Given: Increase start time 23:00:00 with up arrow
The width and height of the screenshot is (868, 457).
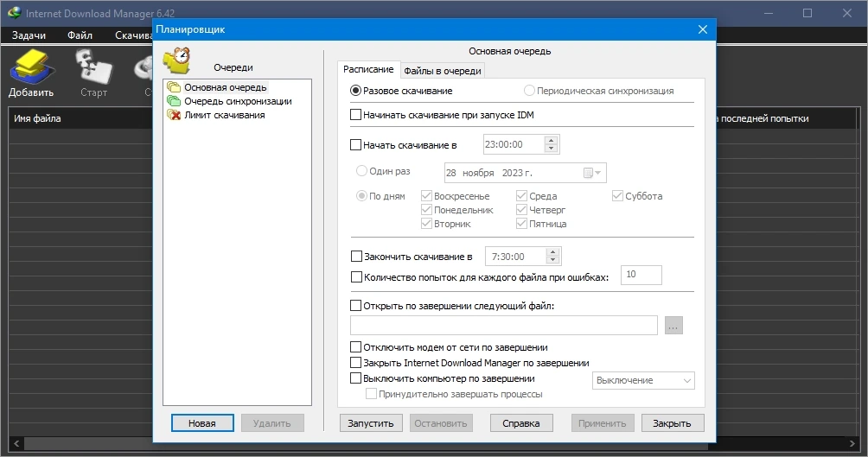Looking at the screenshot, I should 550,140.
